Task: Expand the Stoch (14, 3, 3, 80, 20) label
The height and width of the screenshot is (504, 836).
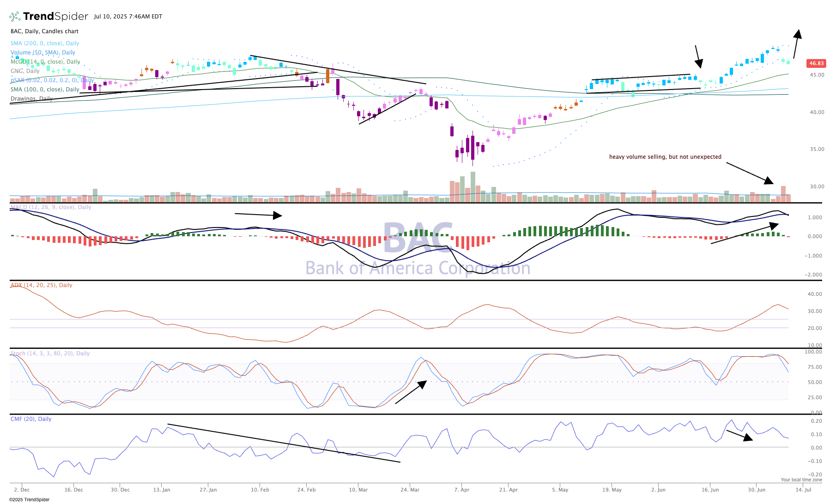Action: 50,354
